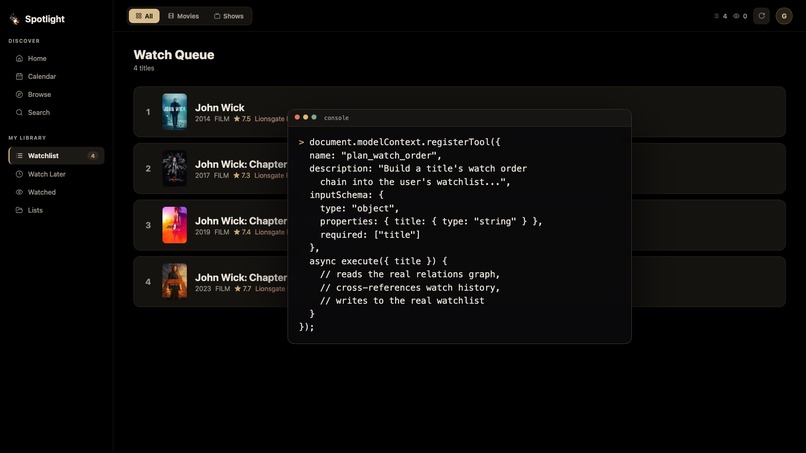
Task: Click the Watch Queue heading
Action: (x=174, y=55)
